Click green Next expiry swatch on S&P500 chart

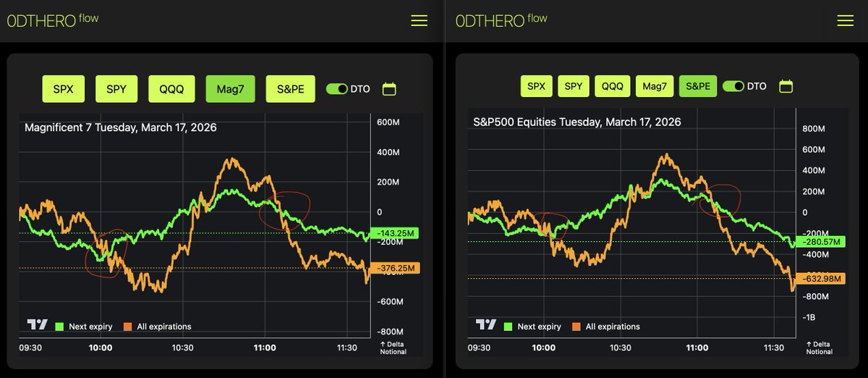509,327
